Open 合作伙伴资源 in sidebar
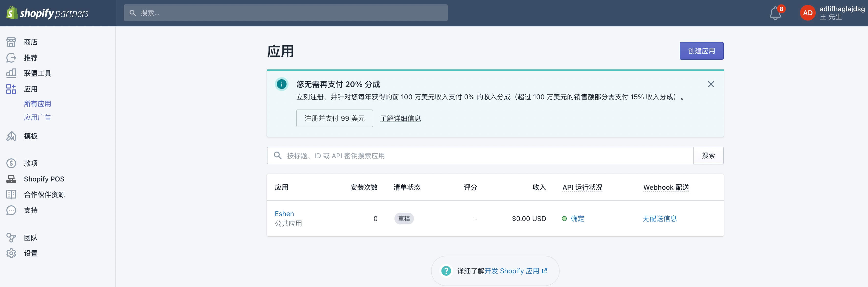 click(x=44, y=195)
